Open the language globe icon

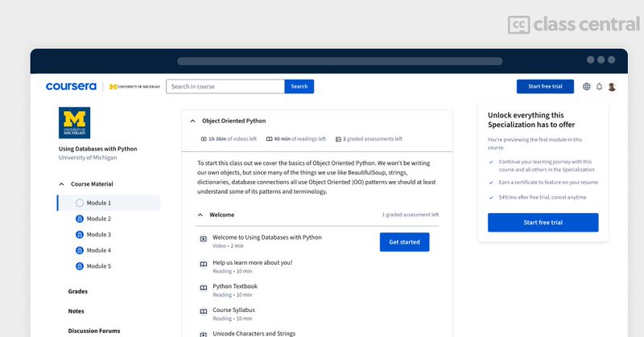point(587,86)
